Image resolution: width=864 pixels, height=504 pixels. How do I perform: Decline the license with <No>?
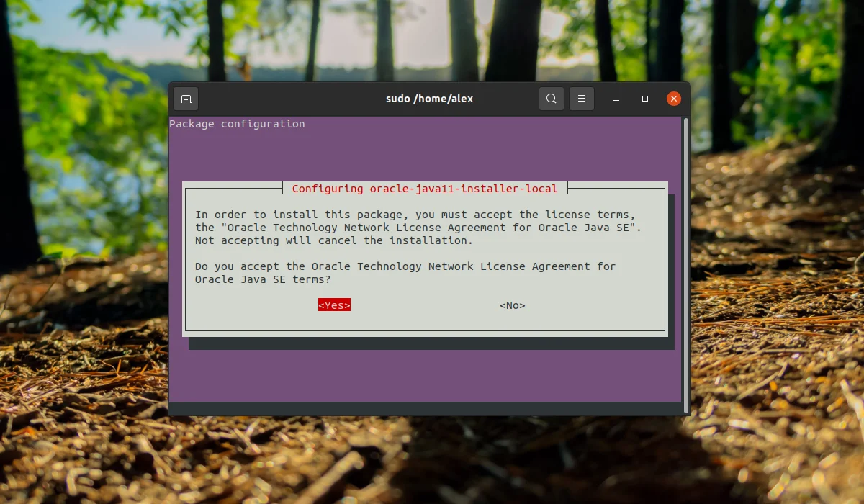513,305
